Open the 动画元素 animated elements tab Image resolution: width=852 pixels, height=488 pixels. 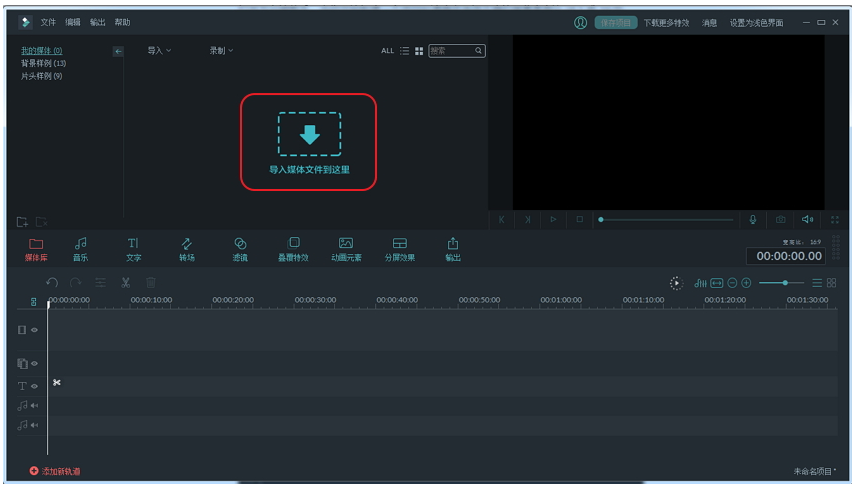[346, 249]
